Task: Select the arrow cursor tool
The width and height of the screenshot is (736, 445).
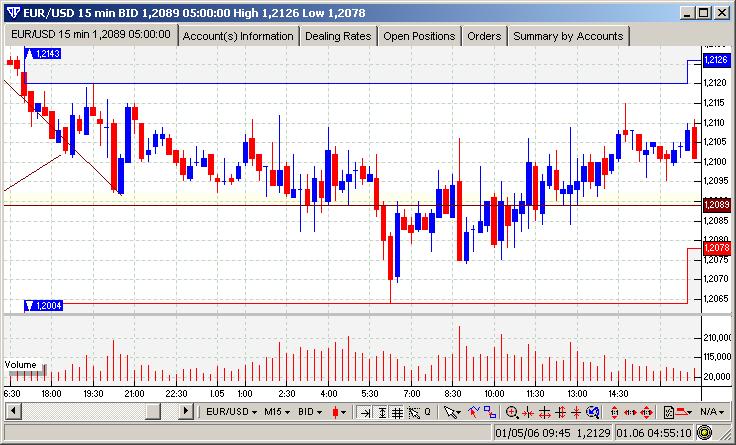Action: coord(450,412)
